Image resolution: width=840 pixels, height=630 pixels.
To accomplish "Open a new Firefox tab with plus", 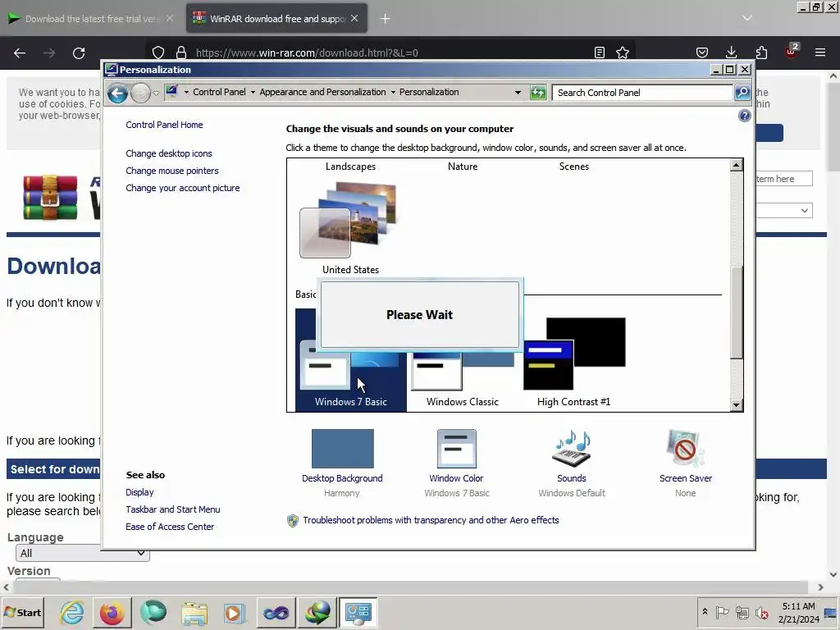I will click(386, 19).
